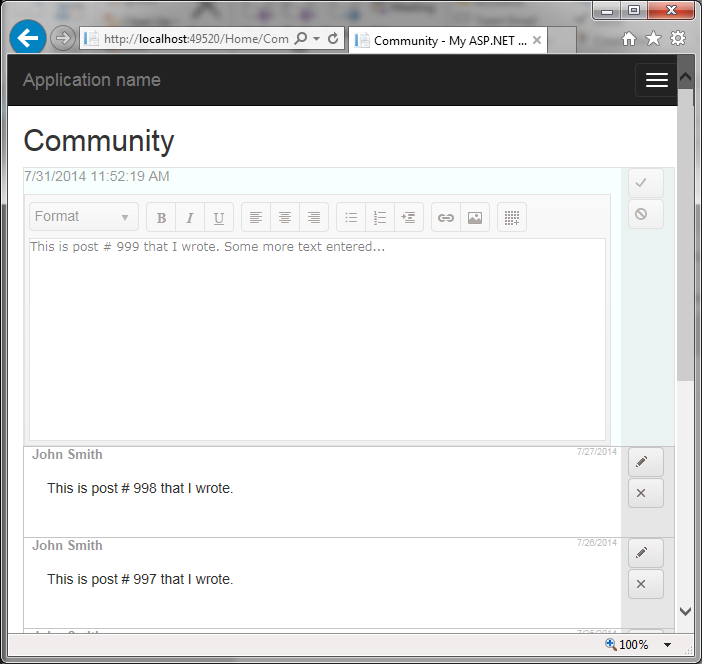Image resolution: width=703 pixels, height=664 pixels.
Task: Click text 'This is post # 998 that I wrote.'
Action: point(140,488)
